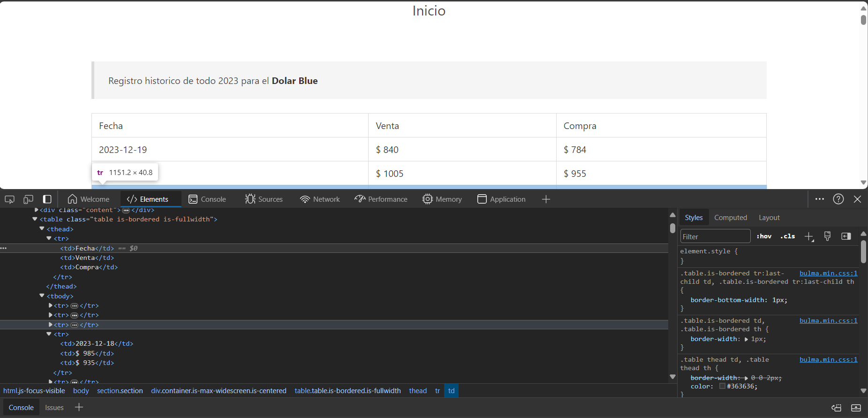Screen dimensions: 868x418
Task: Toggle device emulation mode icon
Action: [x=28, y=199]
